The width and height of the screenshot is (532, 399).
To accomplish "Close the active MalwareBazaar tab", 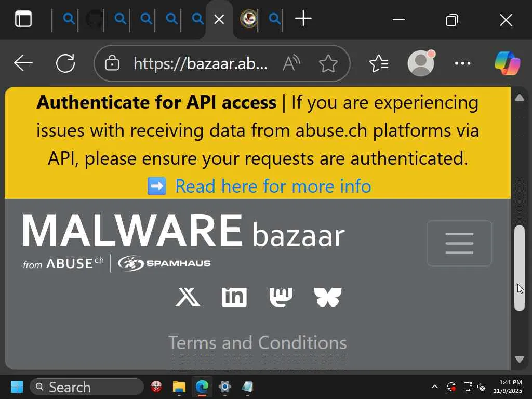I will click(219, 19).
